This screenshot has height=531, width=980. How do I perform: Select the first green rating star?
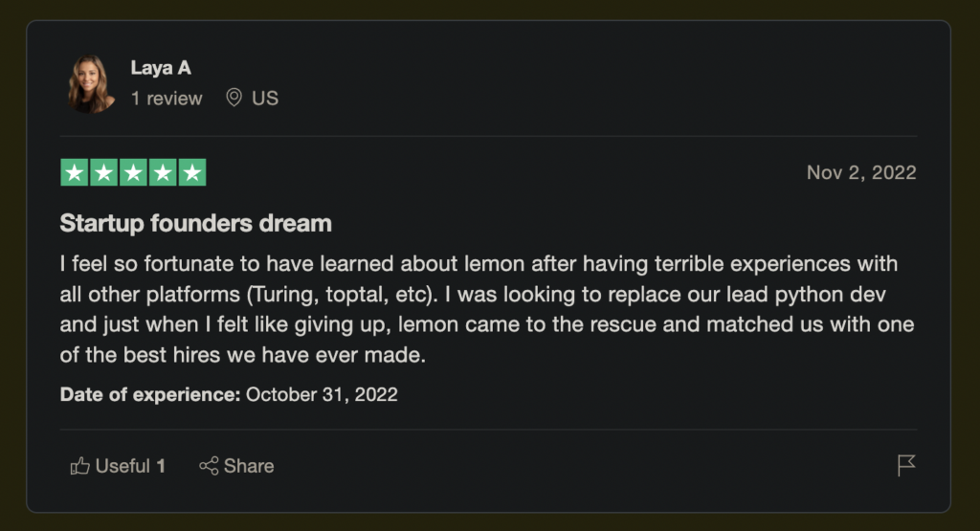tap(75, 172)
